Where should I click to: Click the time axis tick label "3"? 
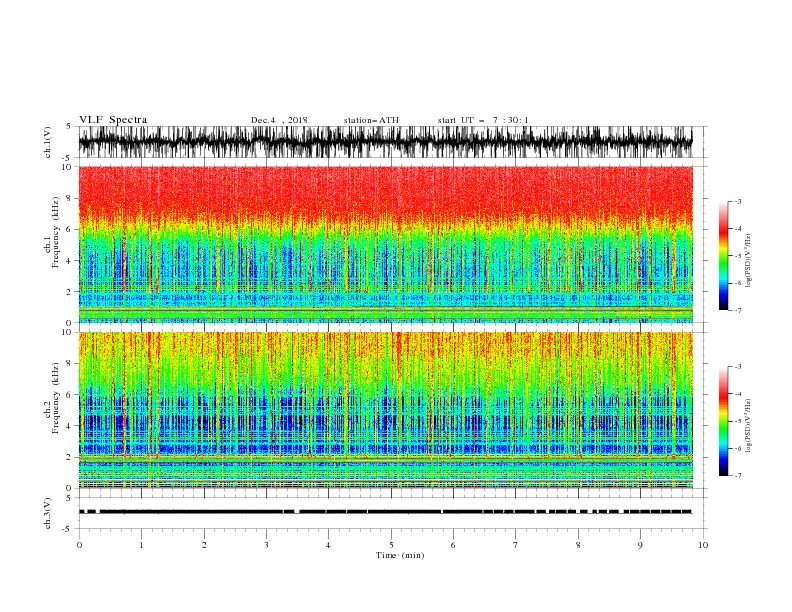[266, 545]
